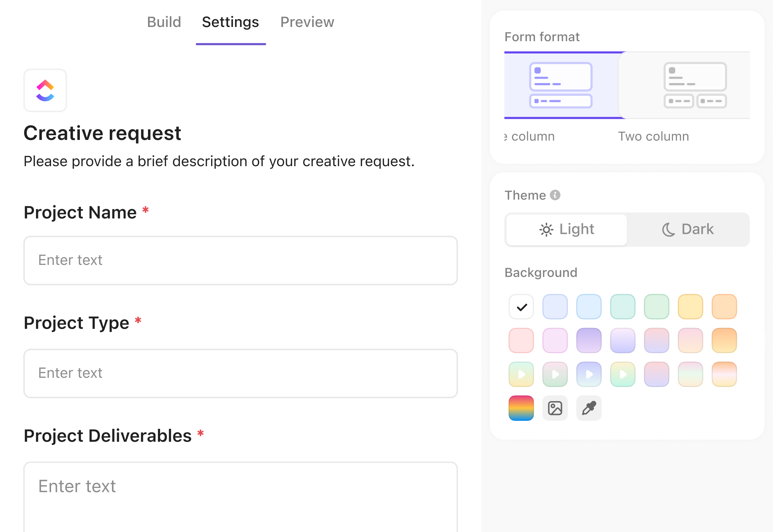Click the Background section label

[541, 273]
